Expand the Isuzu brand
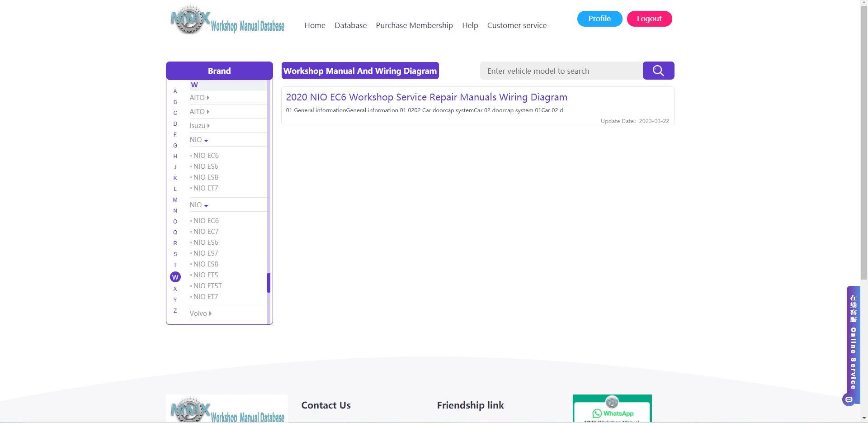This screenshot has width=868, height=423. click(x=199, y=126)
